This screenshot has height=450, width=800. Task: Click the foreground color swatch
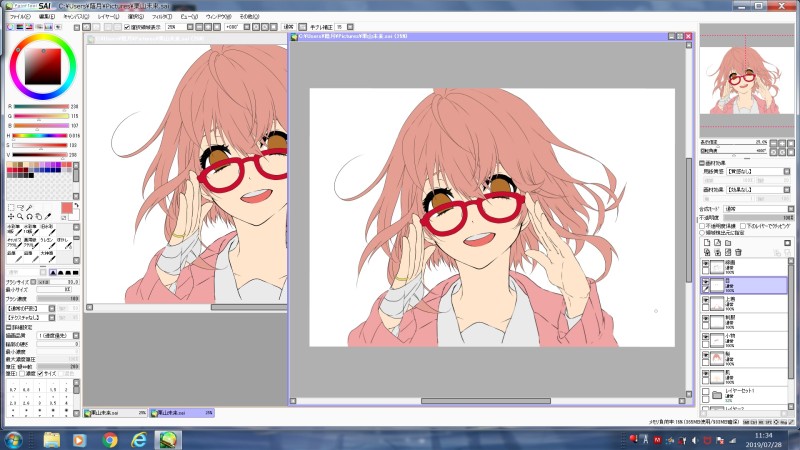66,208
